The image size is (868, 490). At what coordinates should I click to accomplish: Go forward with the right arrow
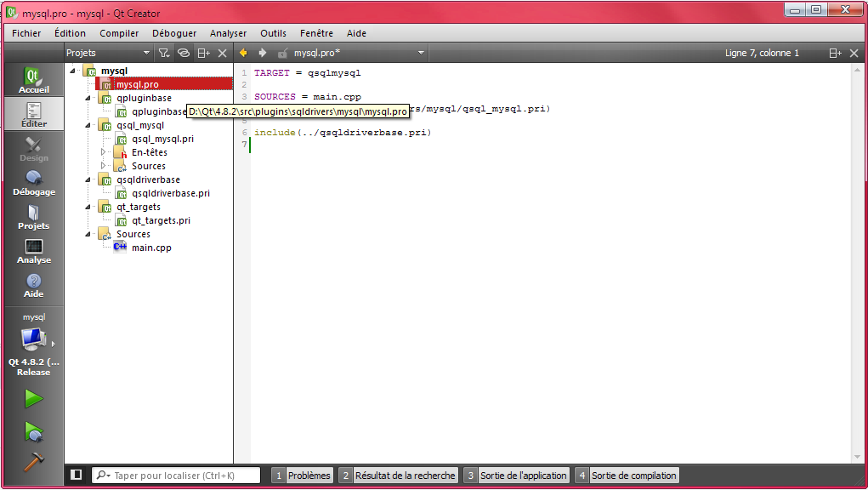263,53
